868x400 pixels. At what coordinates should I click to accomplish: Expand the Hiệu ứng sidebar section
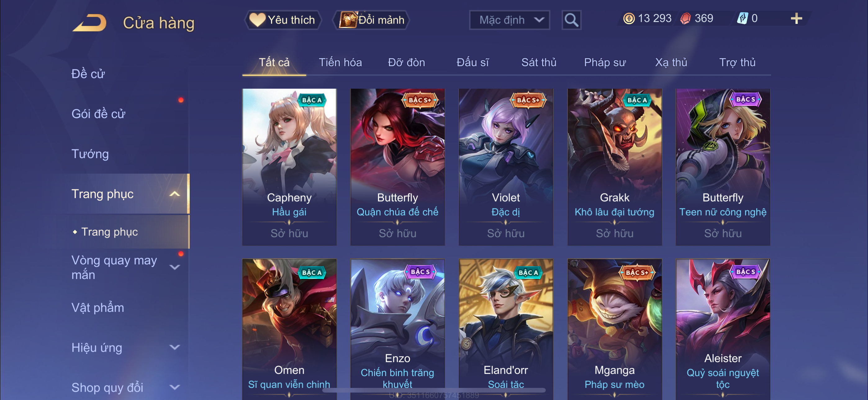174,347
